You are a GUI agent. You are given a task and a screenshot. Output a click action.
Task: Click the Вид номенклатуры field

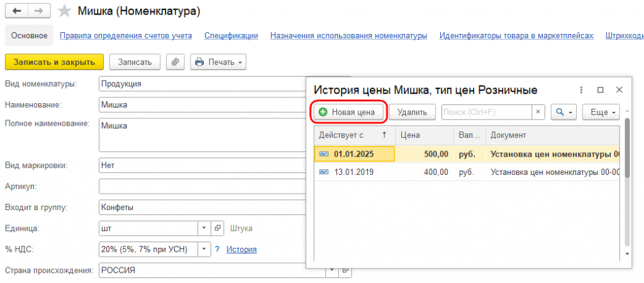point(203,84)
